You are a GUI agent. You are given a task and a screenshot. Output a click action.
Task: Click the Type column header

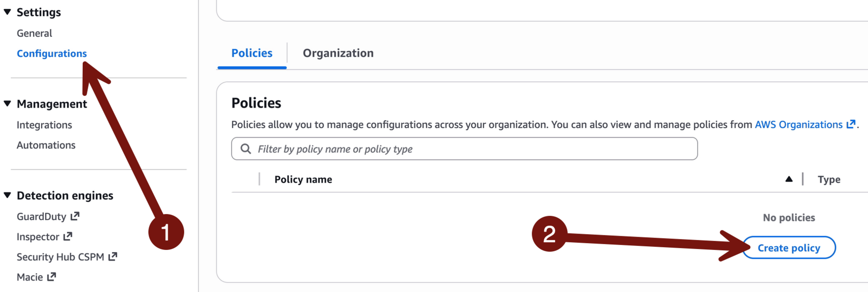[x=829, y=179]
